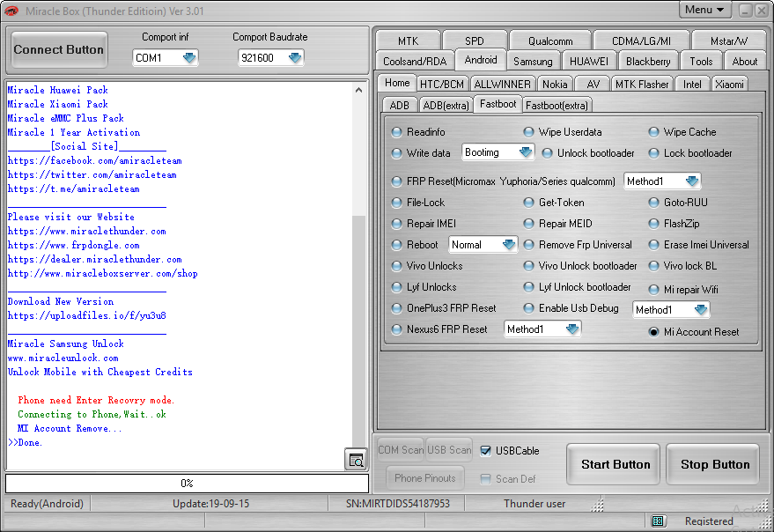Click the SN:MIRTDIDS54187953 status field
The height and width of the screenshot is (532, 774).
[397, 503]
